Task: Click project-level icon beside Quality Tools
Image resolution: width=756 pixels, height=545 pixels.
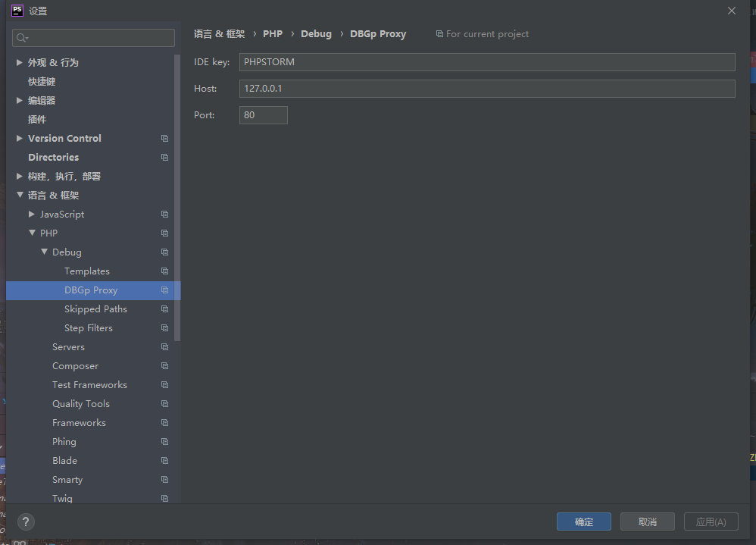Action: [164, 404]
